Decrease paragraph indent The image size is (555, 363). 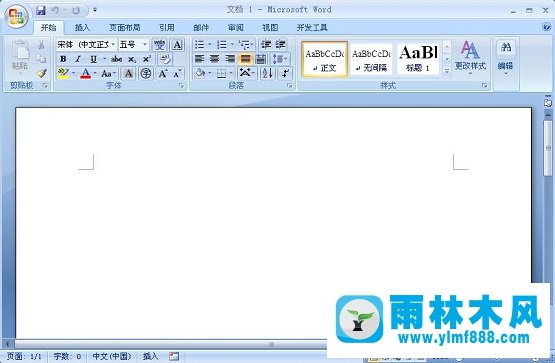[x=265, y=45]
